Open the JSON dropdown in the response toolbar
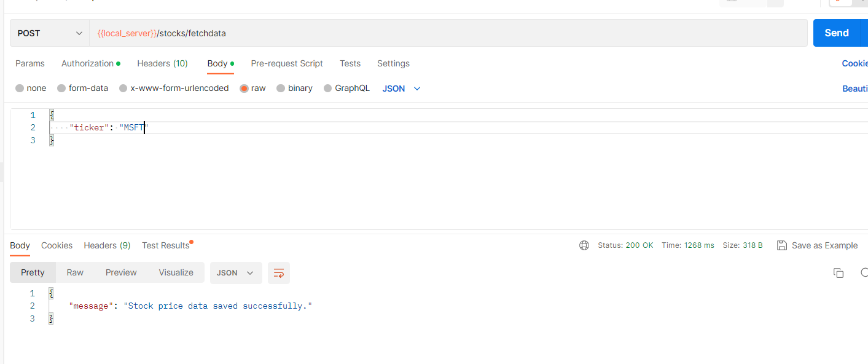This screenshot has width=868, height=364. click(x=236, y=272)
